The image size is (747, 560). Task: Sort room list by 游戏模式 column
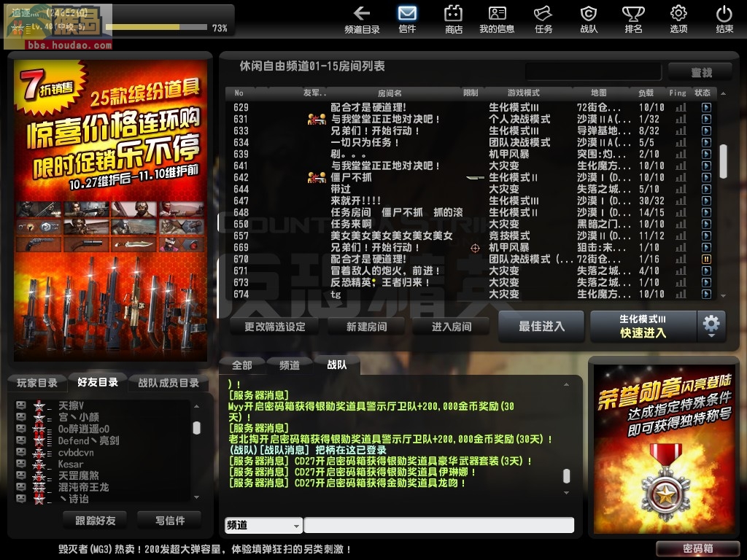pos(524,93)
